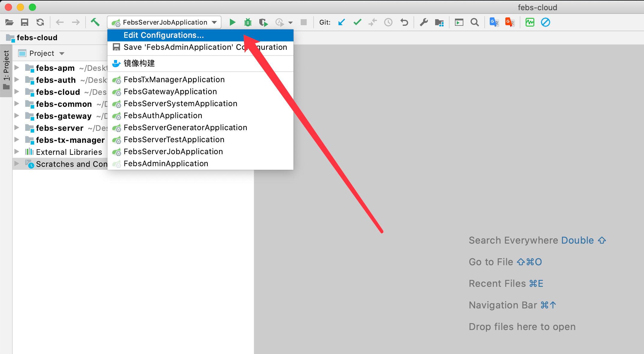Viewport: 644px width, 354px height.
Task: Choose Save 'FebsAdminApplication' Configuration entry
Action: 200,47
